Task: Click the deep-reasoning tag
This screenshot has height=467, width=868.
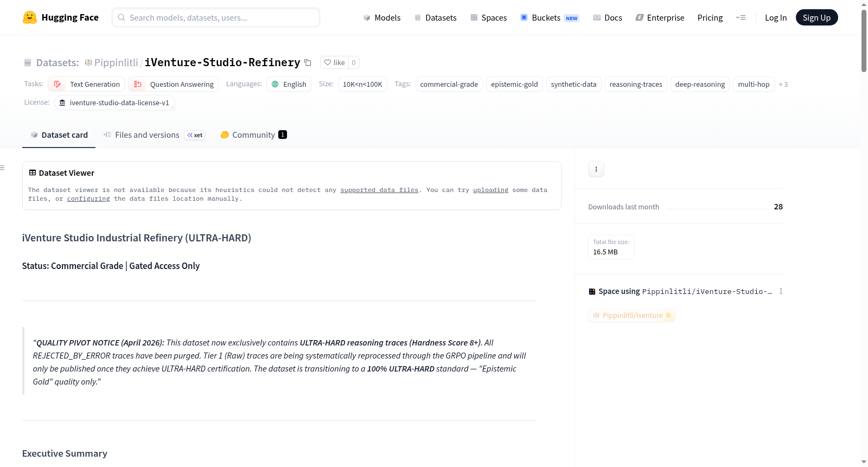Action: tap(700, 84)
